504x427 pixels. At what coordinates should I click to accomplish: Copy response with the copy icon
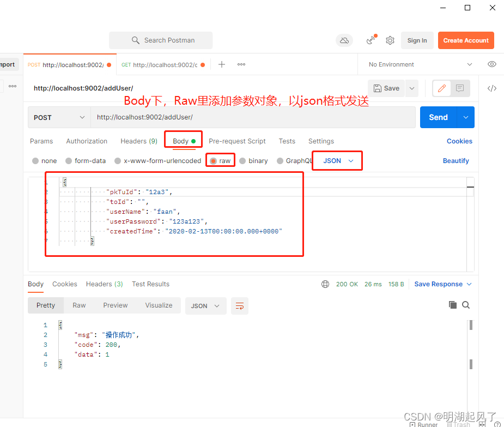[453, 305]
